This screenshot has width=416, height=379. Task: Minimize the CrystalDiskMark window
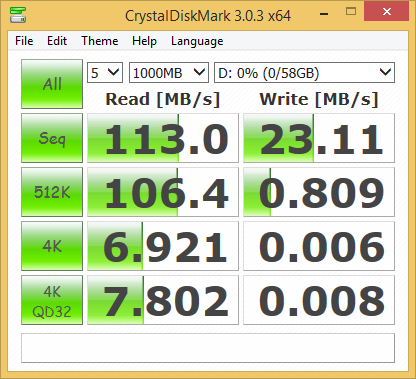tap(324, 13)
